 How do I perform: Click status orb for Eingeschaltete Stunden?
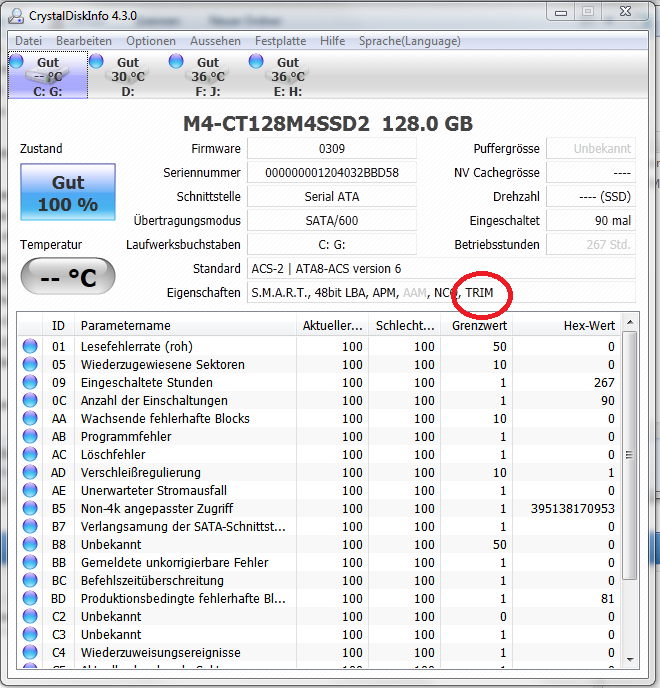[x=30, y=382]
